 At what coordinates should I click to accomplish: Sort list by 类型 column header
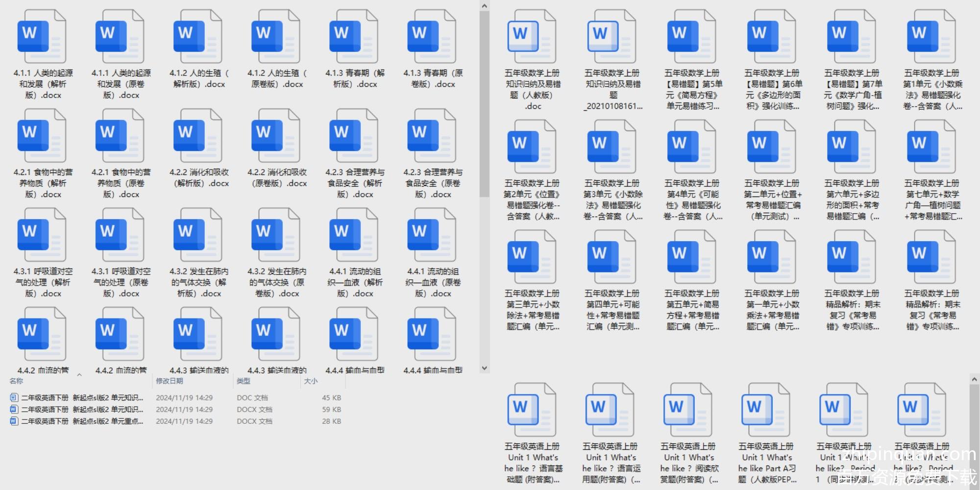point(244,381)
